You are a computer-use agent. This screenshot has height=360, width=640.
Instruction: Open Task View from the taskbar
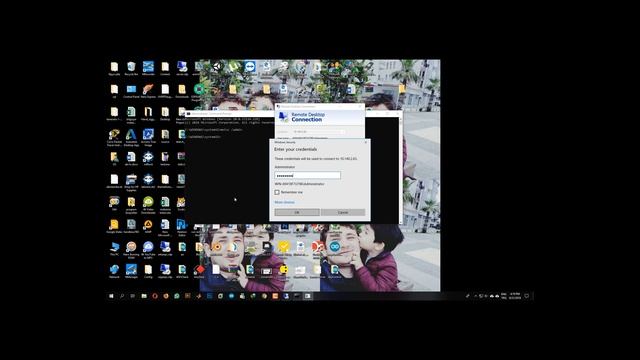[133, 296]
